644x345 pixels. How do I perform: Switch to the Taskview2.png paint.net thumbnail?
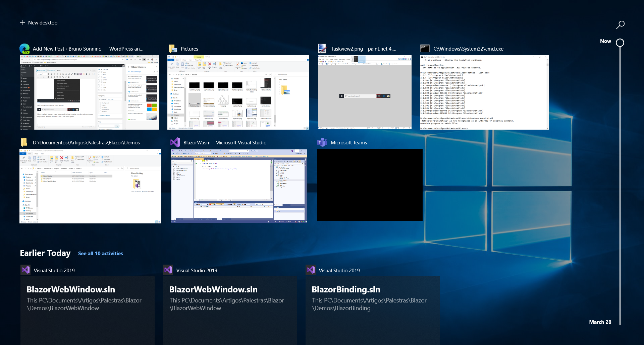point(365,92)
